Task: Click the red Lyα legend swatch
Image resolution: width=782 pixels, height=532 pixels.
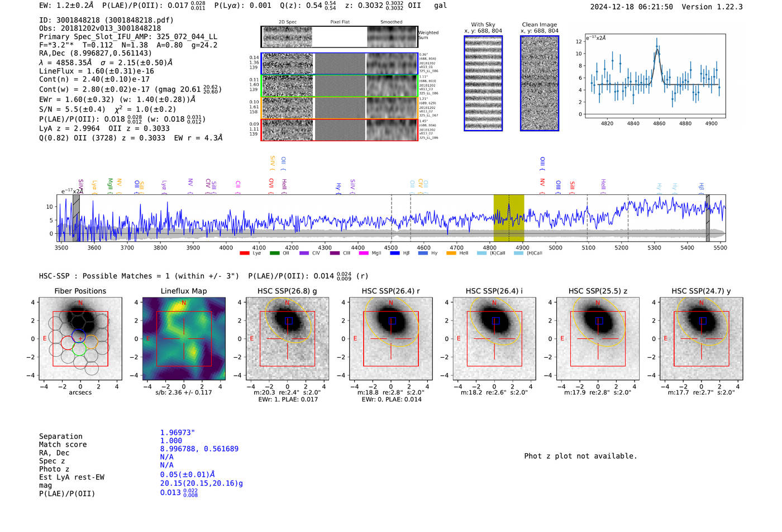Action: [x=244, y=253]
